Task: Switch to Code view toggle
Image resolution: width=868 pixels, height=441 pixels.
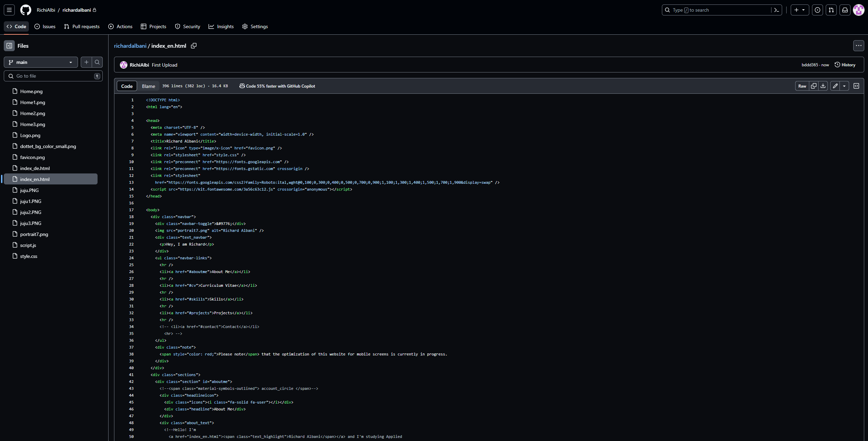Action: point(127,86)
